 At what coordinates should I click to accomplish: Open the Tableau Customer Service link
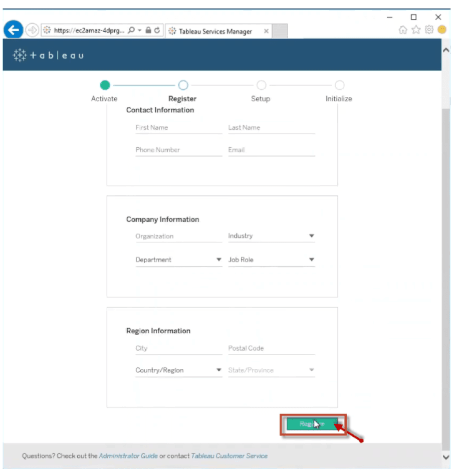pos(230,456)
